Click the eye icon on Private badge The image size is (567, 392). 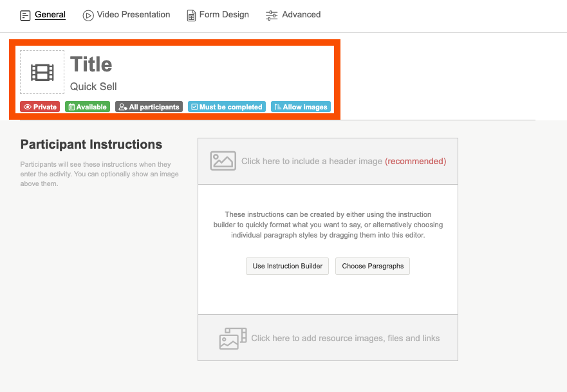point(28,107)
